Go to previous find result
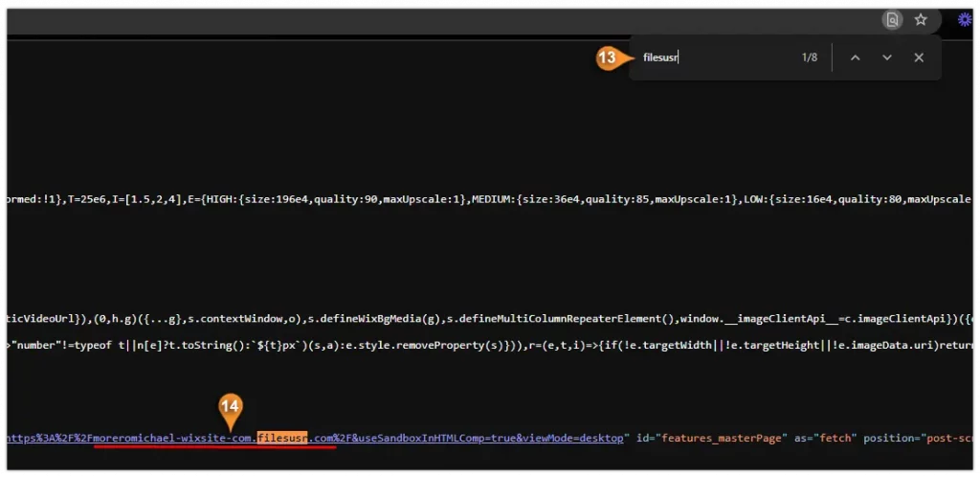 856,57
